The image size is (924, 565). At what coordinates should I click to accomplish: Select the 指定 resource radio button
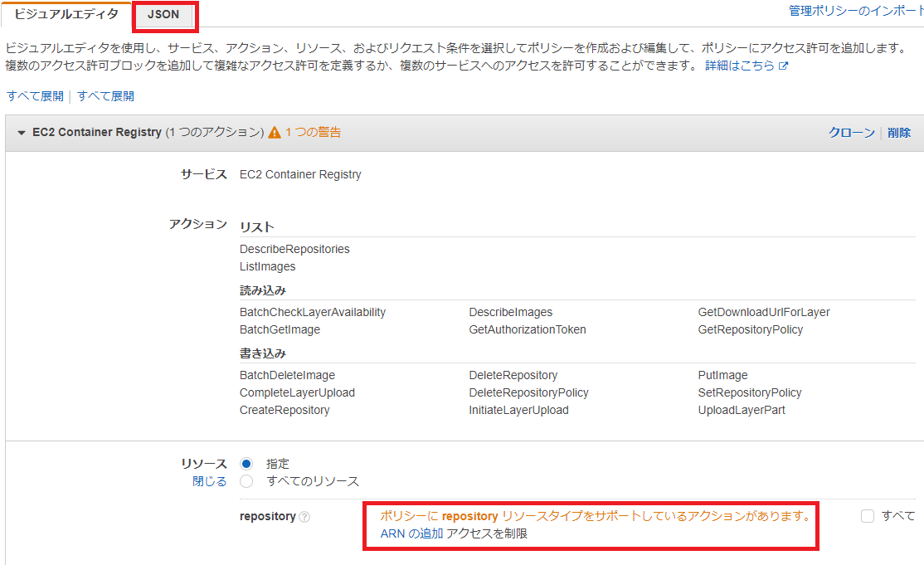pyautogui.click(x=246, y=464)
